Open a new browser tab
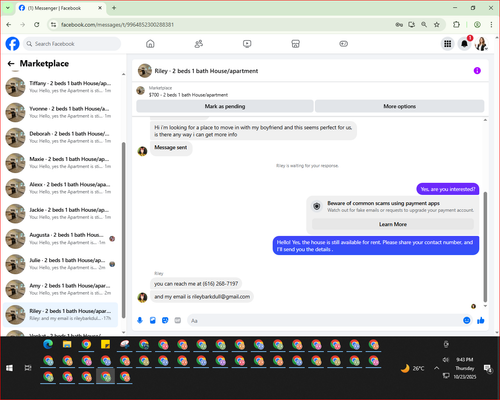 [114, 8]
